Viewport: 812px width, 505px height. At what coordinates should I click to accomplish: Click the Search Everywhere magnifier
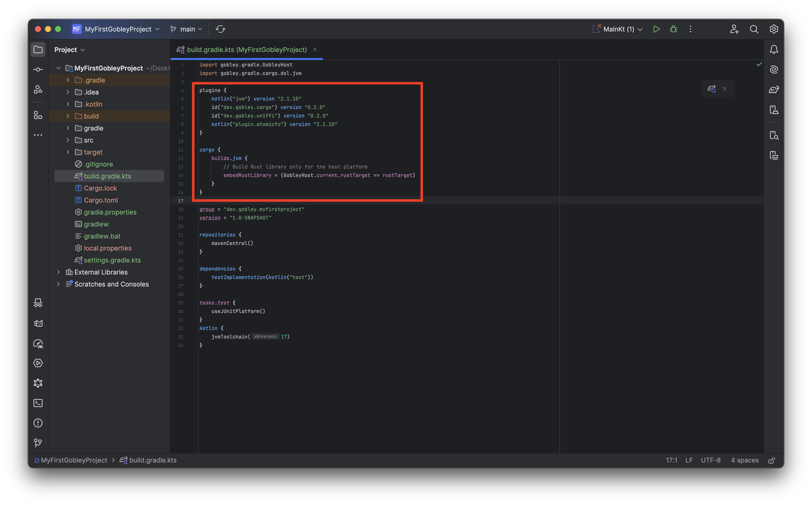click(754, 29)
